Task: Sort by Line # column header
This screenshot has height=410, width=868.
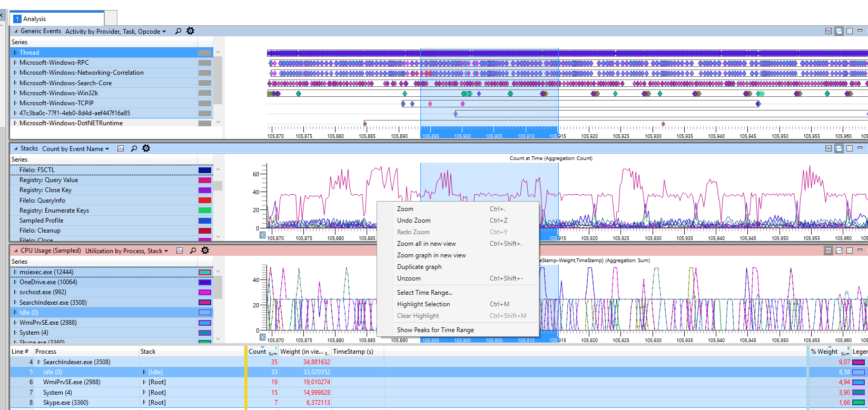Action: point(22,352)
